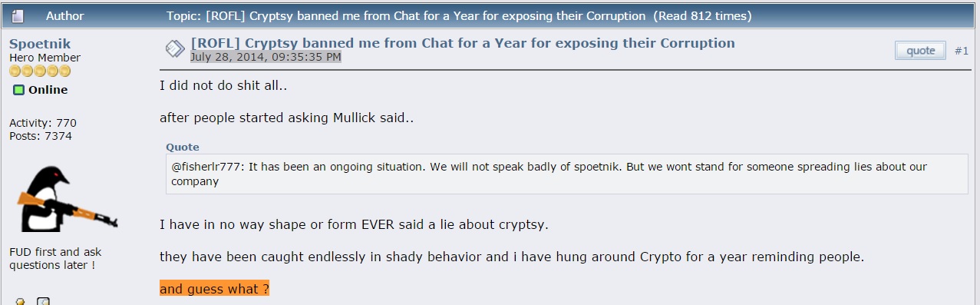Click the message icon beside the post title
The height and width of the screenshot is (305, 980).
click(x=175, y=50)
